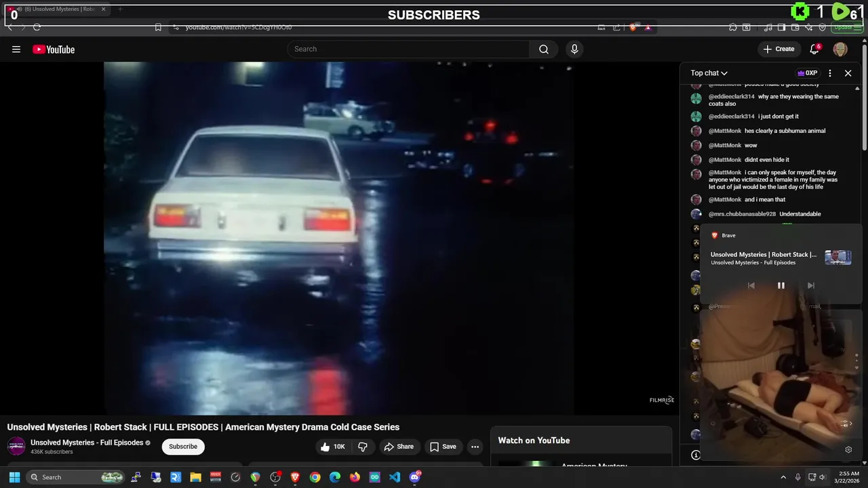
Task: Skip to next track in media popup
Action: coord(810,285)
